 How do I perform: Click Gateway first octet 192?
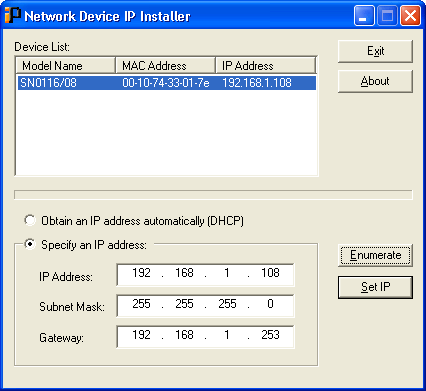[x=141, y=335]
